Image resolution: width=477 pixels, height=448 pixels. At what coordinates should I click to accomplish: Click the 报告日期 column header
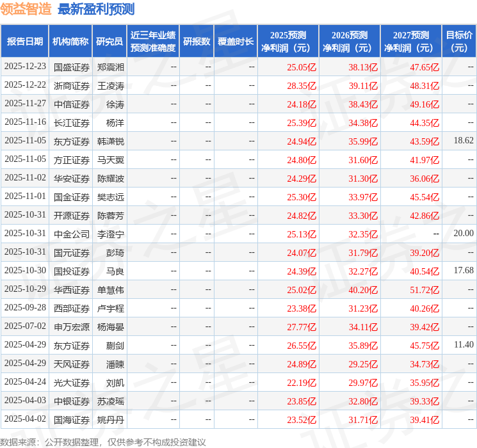25,41
